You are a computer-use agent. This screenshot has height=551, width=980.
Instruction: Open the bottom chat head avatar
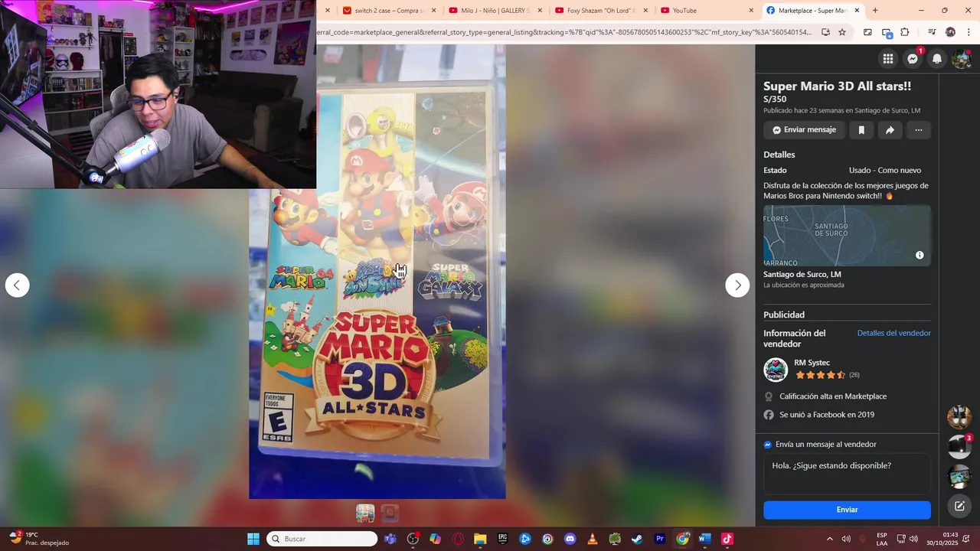point(959,476)
